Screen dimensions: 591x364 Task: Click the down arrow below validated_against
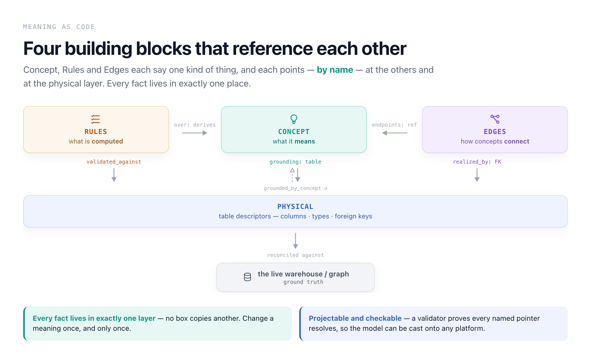click(x=114, y=175)
